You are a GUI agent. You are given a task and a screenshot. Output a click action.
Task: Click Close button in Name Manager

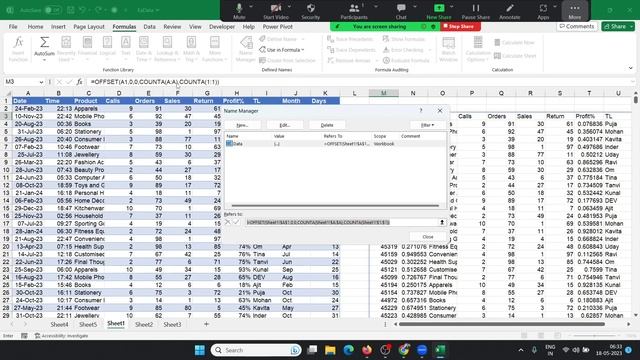tap(428, 237)
